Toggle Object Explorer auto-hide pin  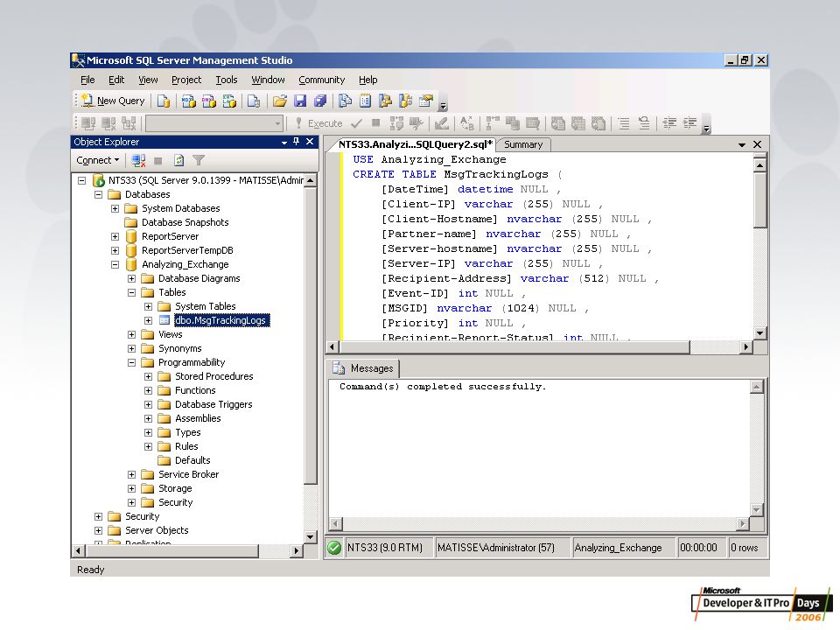point(297,142)
